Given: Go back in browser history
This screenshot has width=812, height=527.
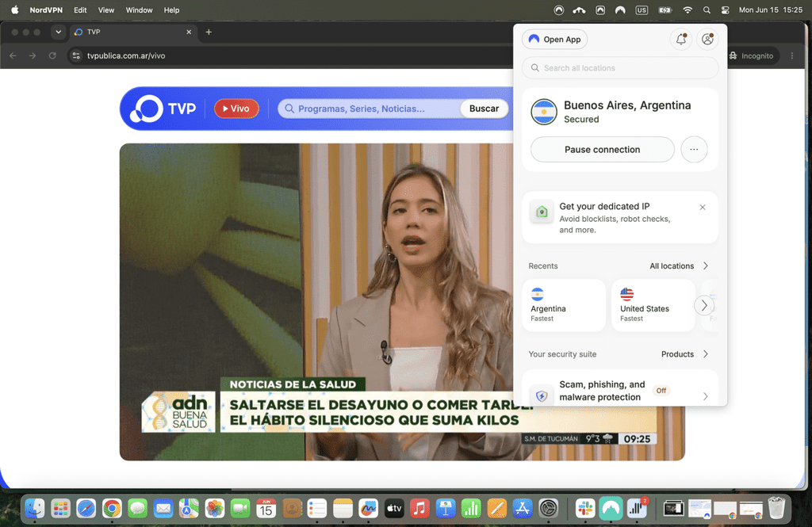Looking at the screenshot, I should pyautogui.click(x=13, y=56).
